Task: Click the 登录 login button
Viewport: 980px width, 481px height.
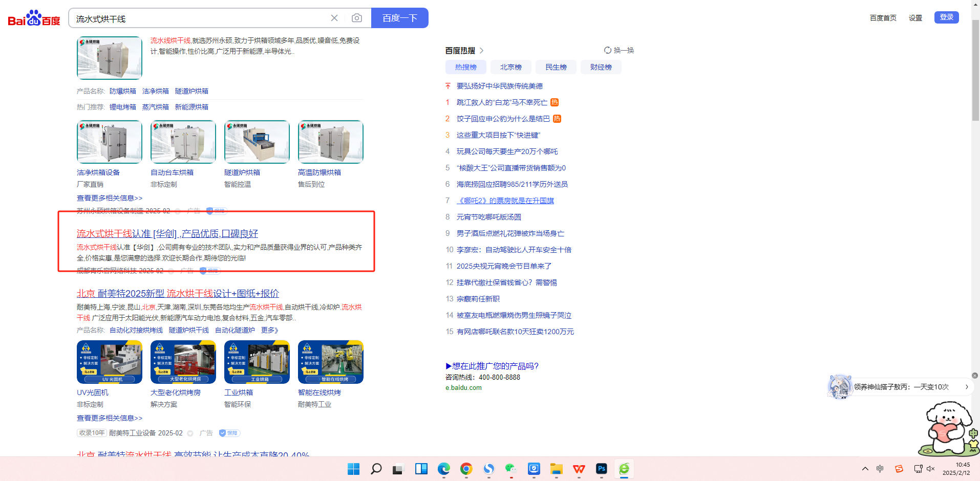Action: click(x=946, y=17)
